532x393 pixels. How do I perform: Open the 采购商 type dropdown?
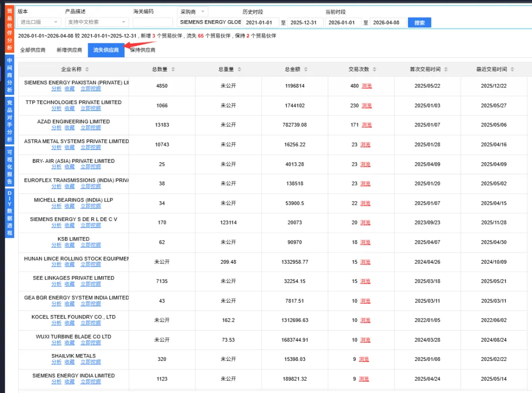(192, 11)
